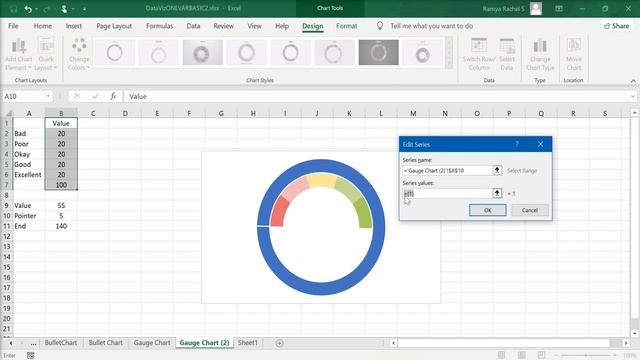Confirm formula entry checkmark icon
Screen dimensions: 640x360
[95, 96]
